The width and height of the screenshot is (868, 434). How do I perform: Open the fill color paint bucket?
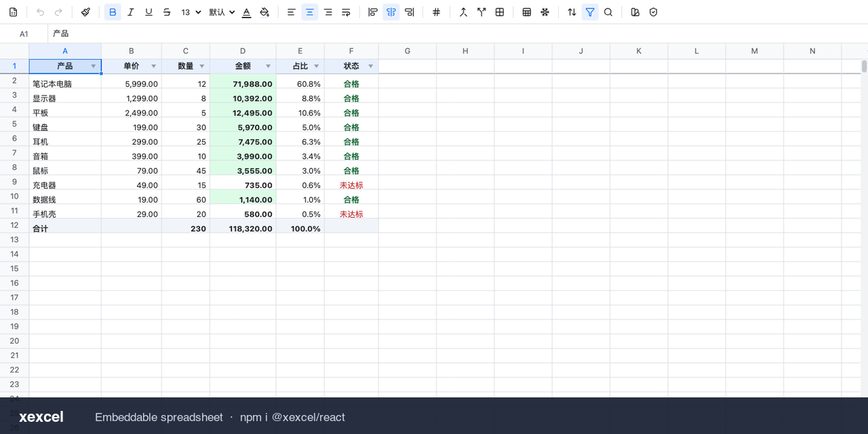coord(265,12)
